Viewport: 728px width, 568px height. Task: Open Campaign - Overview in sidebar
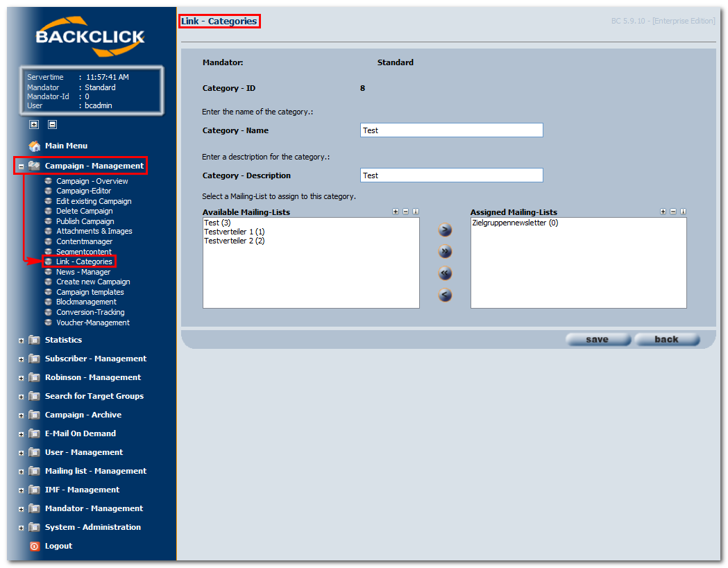point(92,181)
